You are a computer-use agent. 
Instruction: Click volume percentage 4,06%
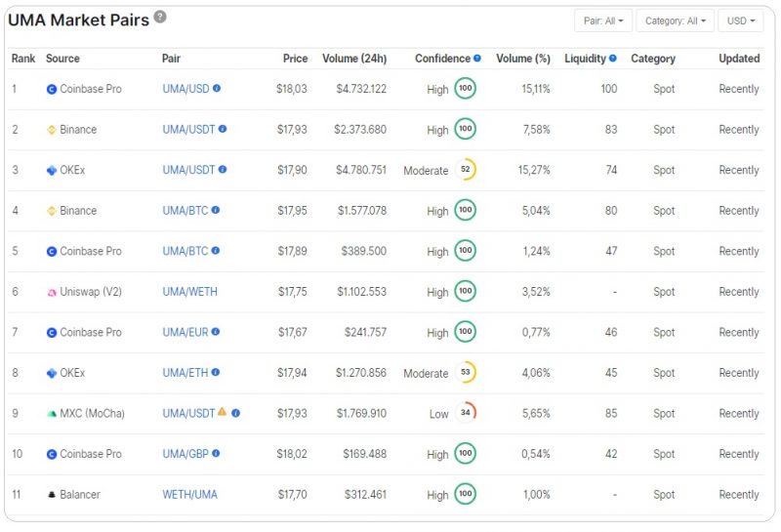[536, 373]
